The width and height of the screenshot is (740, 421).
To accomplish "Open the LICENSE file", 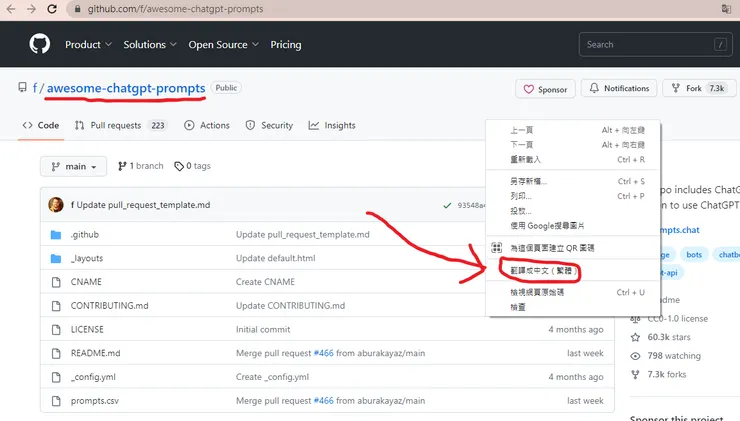I will point(87,329).
